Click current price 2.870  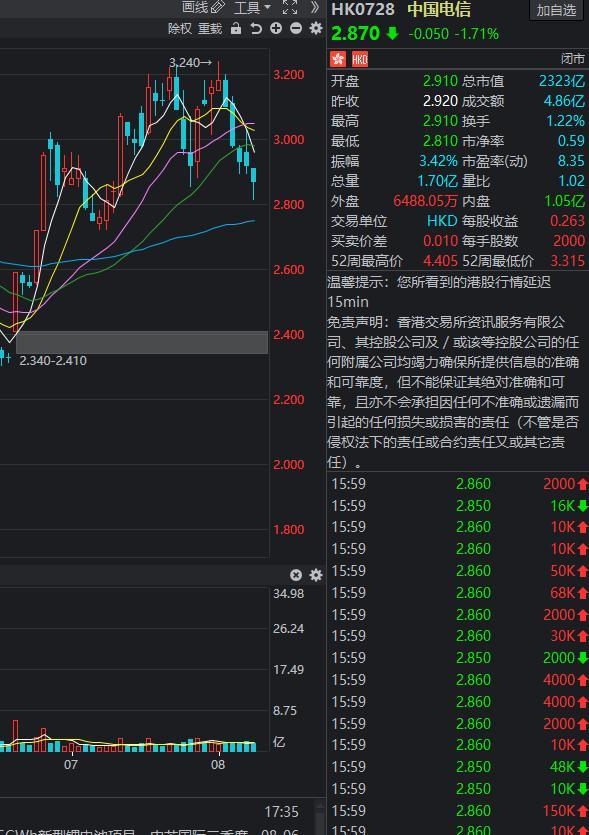pos(355,34)
